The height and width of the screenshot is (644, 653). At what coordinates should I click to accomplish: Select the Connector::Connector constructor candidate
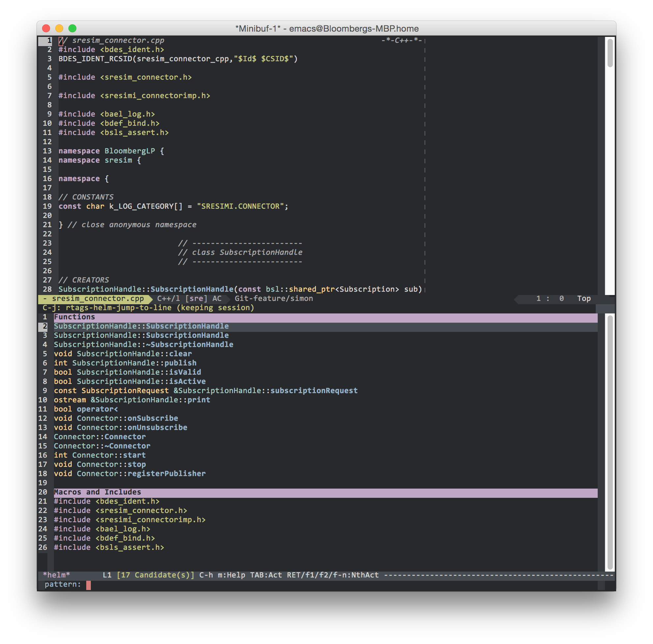[100, 437]
